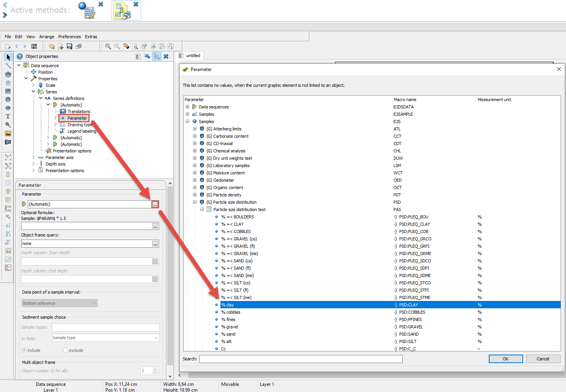Click the zoom out magnifier icon
Viewport: 566px width, 392px height.
(x=117, y=46)
